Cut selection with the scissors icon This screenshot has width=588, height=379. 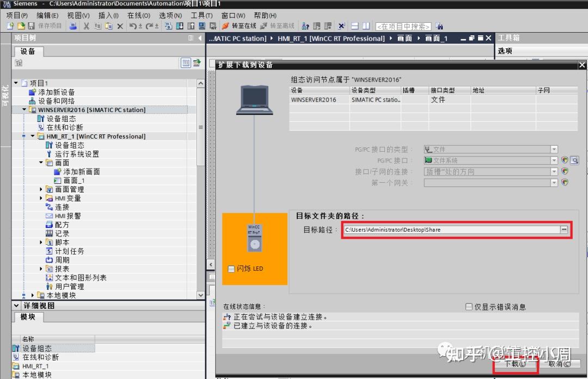coord(86,26)
